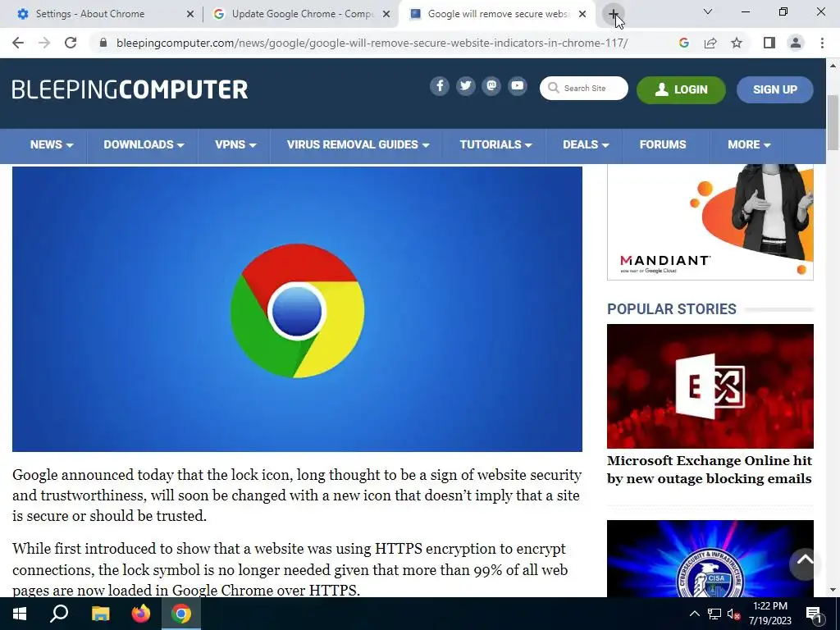Open a new tab with the plus button

tap(614, 14)
